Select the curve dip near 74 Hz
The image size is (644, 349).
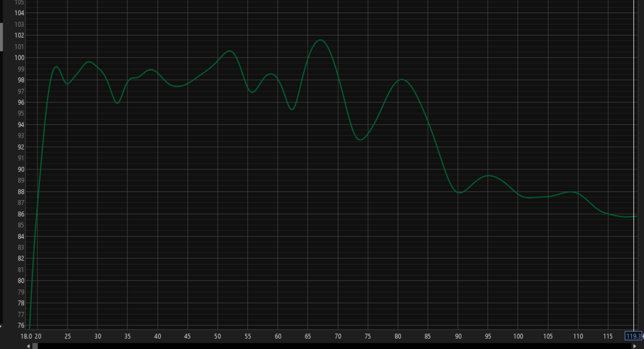(360, 140)
